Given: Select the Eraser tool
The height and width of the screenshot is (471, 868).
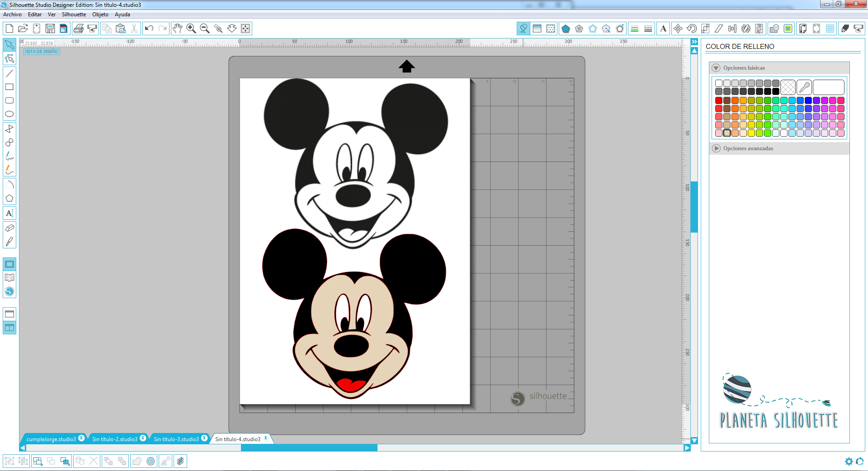Looking at the screenshot, I should 9,228.
